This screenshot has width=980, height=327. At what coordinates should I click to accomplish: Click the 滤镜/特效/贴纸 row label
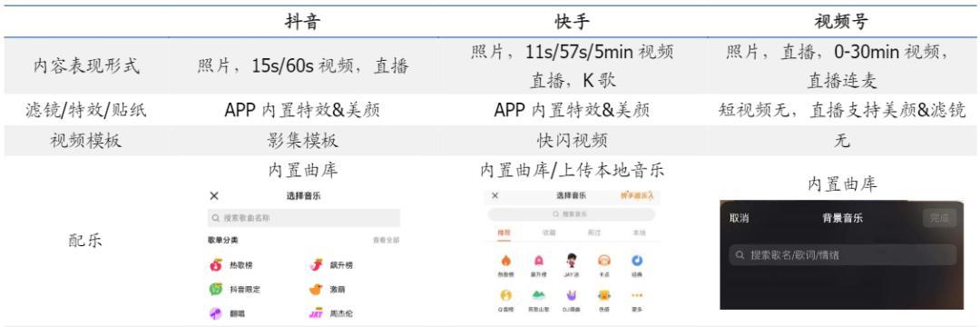tap(85, 110)
